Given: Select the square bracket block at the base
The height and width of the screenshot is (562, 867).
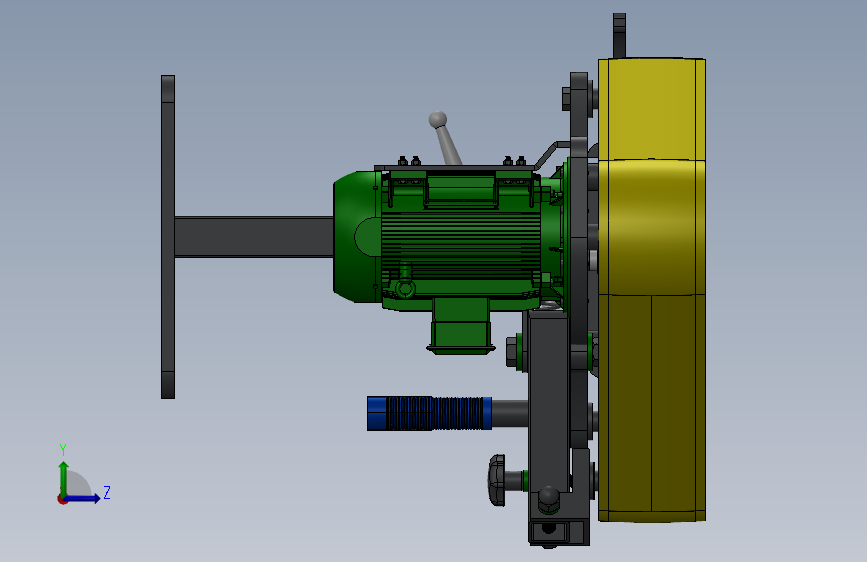Looking at the screenshot, I should tap(549, 532).
